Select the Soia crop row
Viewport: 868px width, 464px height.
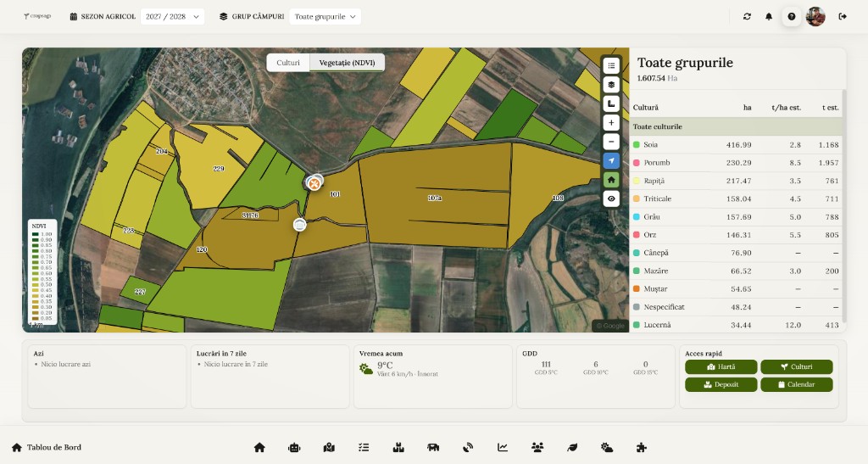[736, 144]
